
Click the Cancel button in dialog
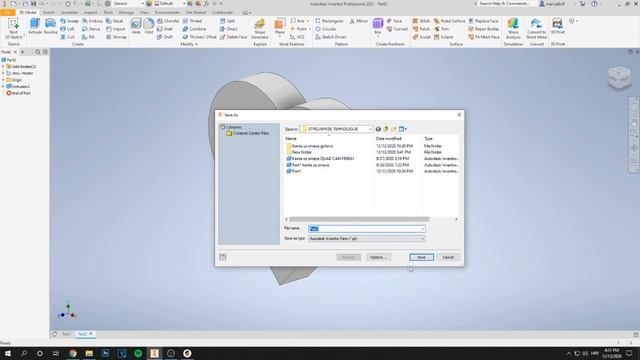pos(448,257)
